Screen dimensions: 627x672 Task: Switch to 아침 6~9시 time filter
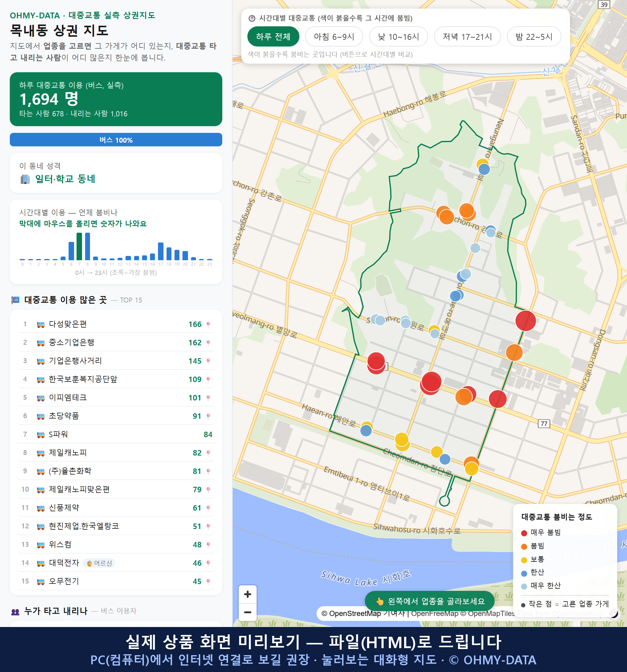coord(334,36)
